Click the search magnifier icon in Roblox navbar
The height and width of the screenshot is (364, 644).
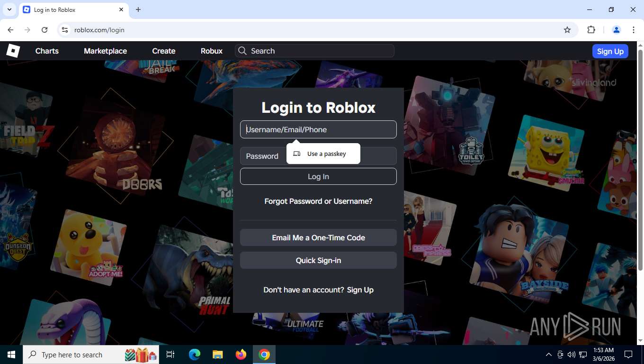click(242, 51)
